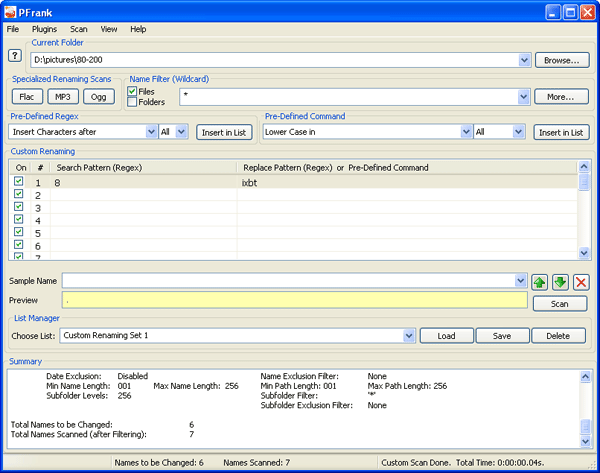
Task: Click the MP3 renaming scan button
Action: (62, 97)
